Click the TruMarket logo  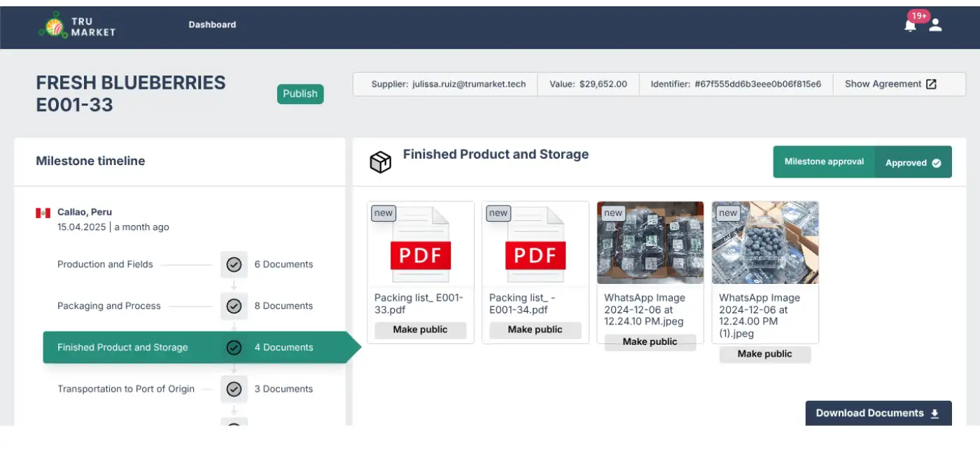(x=77, y=26)
